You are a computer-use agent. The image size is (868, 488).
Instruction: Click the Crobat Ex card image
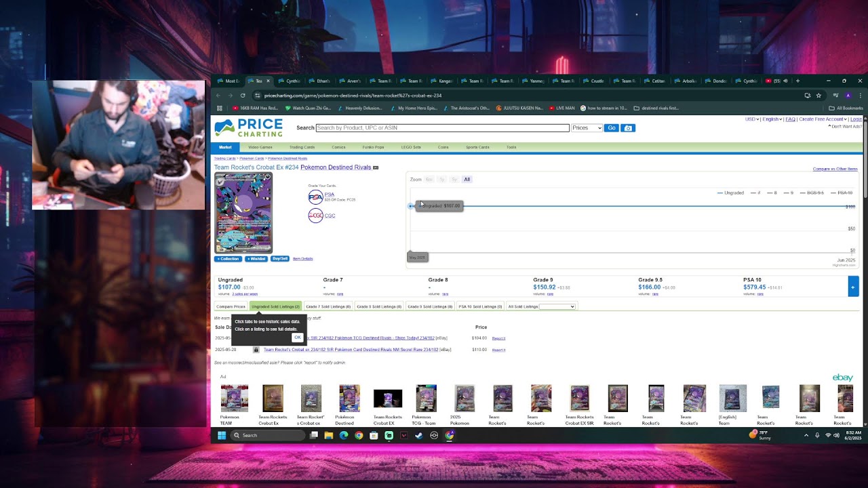pyautogui.click(x=243, y=213)
